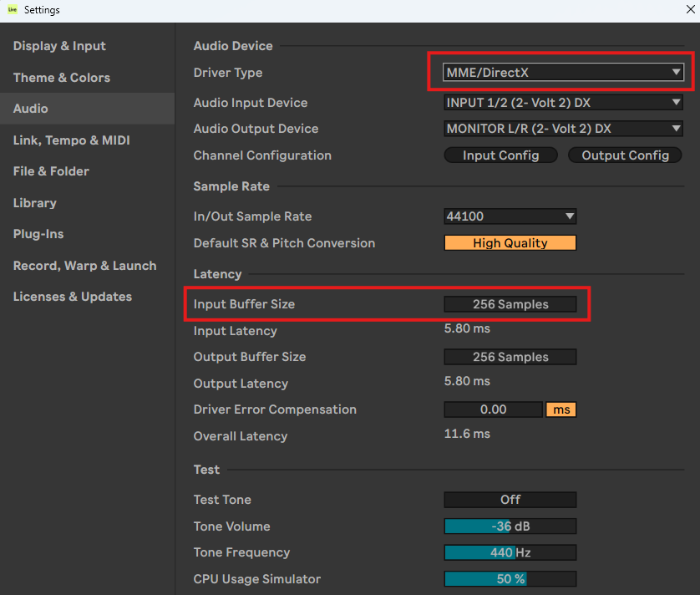Click the Output Config button
Image resolution: width=700 pixels, height=595 pixels.
[x=625, y=155]
